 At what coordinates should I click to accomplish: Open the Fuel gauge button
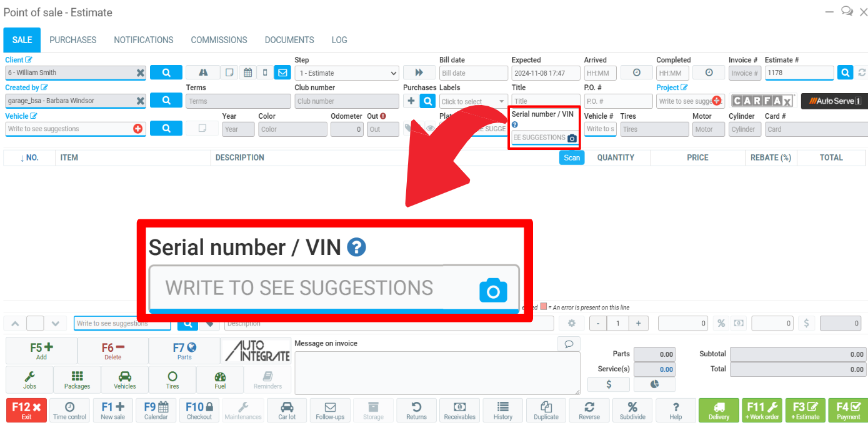(220, 379)
